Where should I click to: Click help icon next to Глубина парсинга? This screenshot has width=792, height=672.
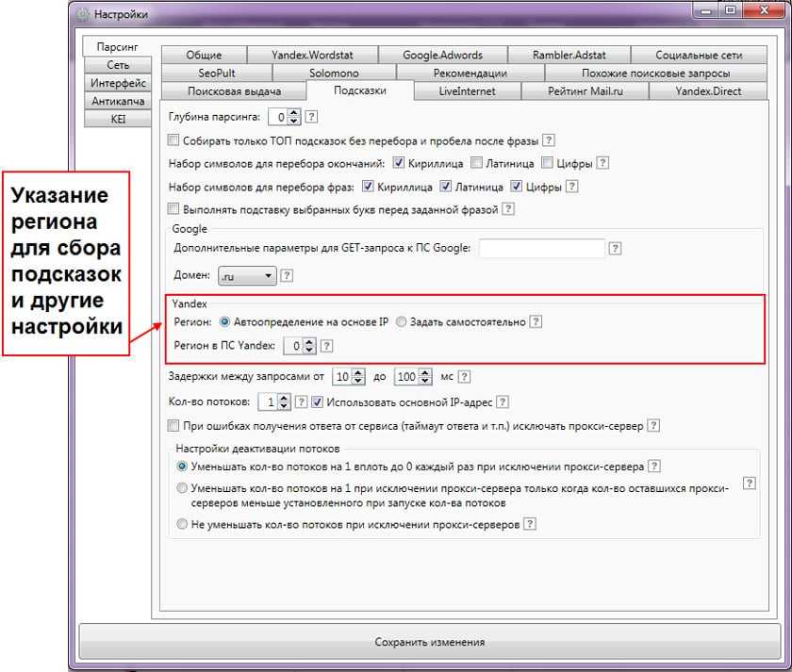tap(312, 118)
